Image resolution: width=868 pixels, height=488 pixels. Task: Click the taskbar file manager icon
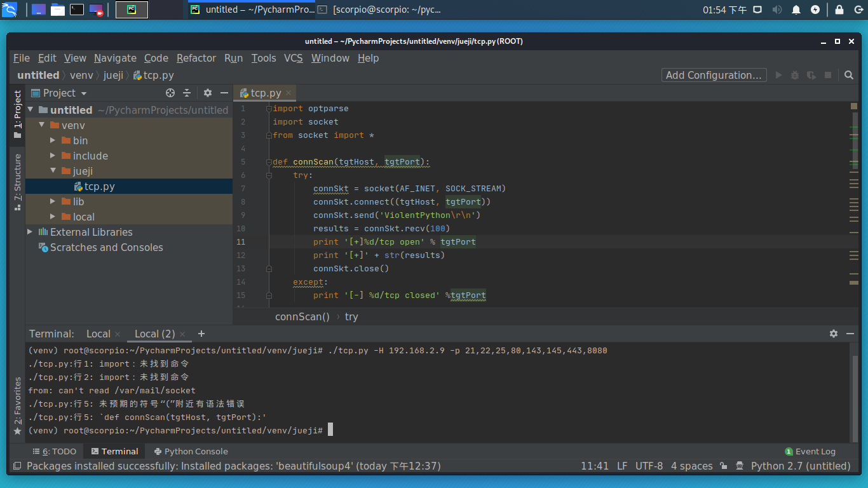coord(58,10)
